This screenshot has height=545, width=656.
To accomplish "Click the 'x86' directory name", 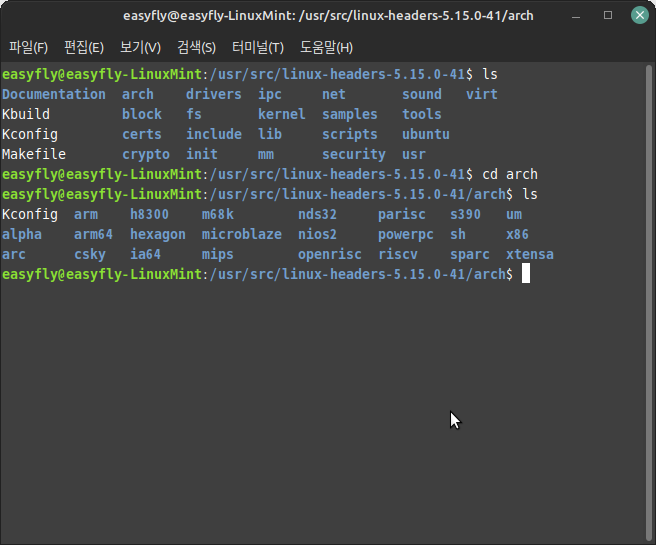I will tap(518, 234).
